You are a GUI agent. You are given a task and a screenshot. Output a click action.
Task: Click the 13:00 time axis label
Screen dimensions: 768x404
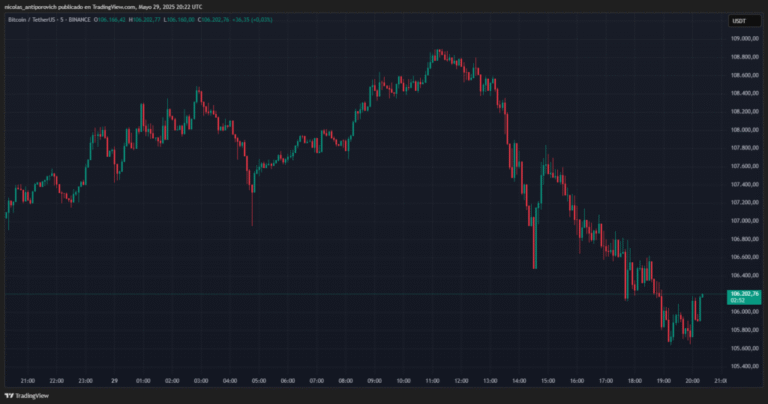(490, 381)
